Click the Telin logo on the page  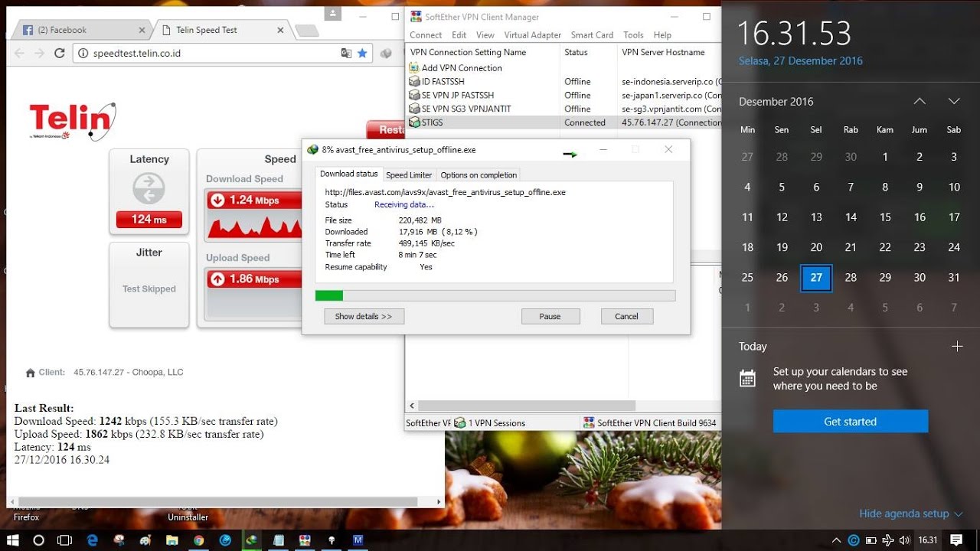tap(73, 121)
